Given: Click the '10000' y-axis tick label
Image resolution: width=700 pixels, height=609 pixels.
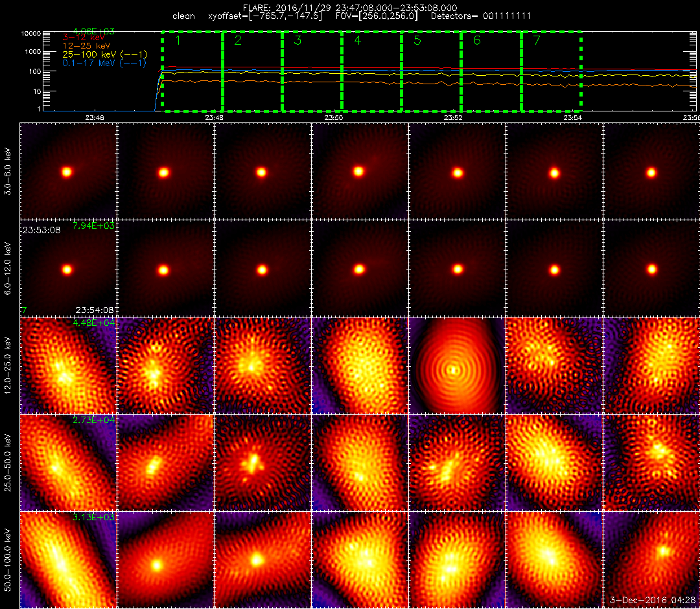Looking at the screenshot, I should (x=31, y=34).
